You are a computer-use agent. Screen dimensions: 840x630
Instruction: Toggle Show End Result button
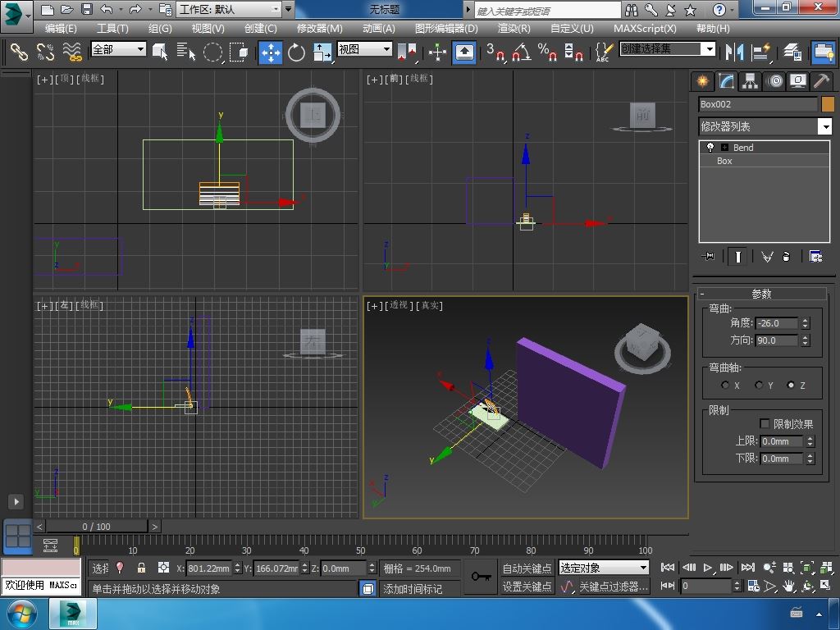pos(737,257)
